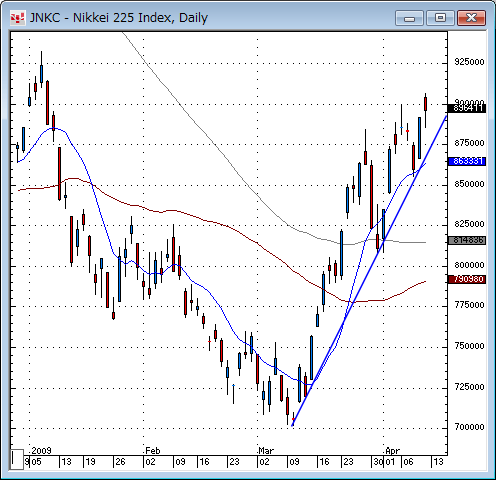This screenshot has height=480, width=496.
Task: Click the black last price label on the price axis
Action: coord(467,108)
